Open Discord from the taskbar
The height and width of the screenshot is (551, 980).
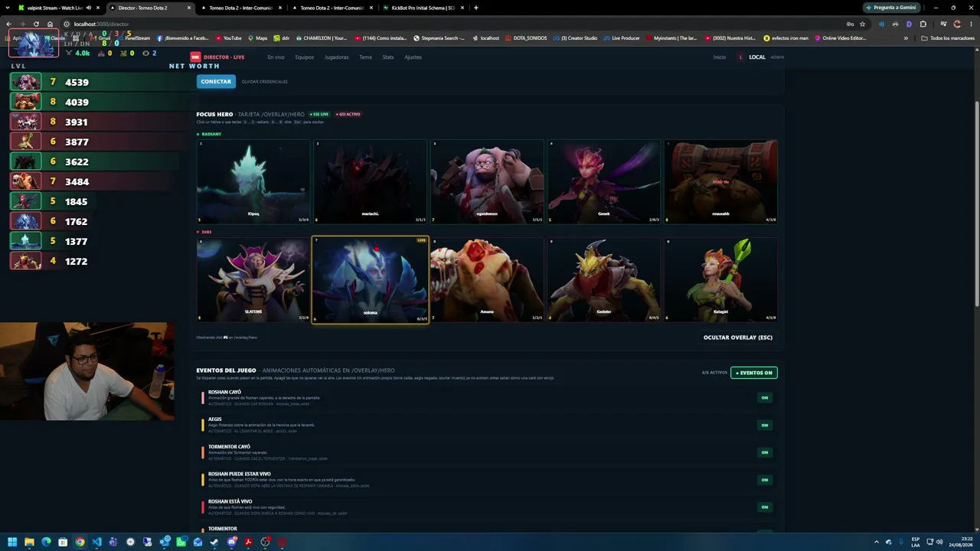231,542
